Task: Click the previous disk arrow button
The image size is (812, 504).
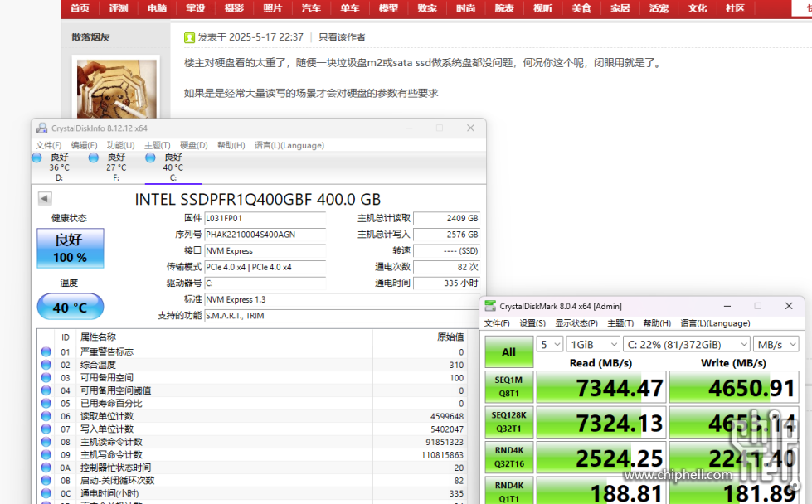Action: (x=45, y=199)
